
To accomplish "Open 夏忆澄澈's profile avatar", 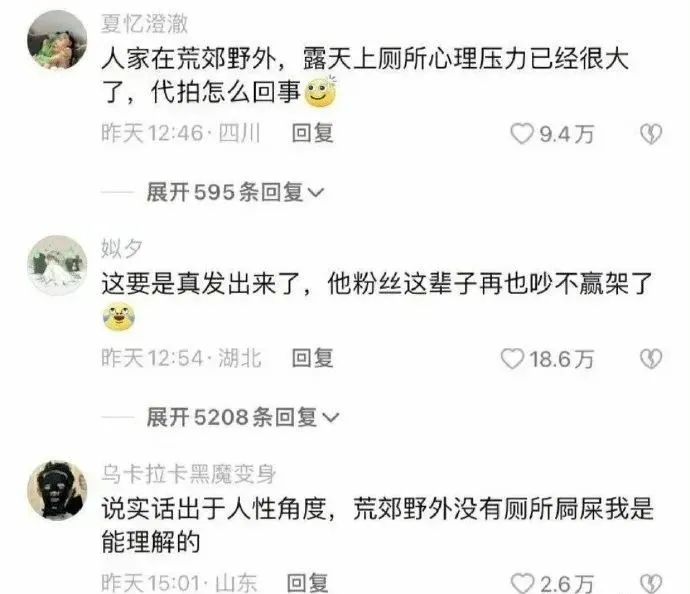I will [57, 40].
